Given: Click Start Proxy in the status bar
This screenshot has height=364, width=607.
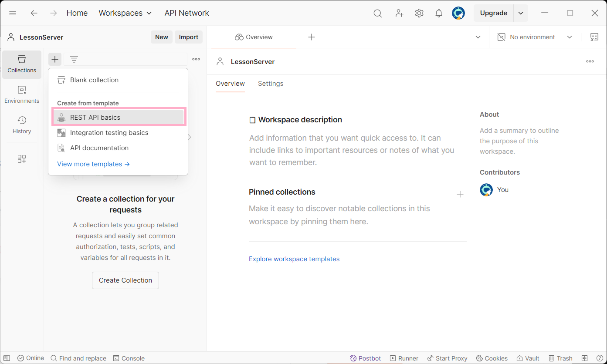Looking at the screenshot, I should 447,358.
